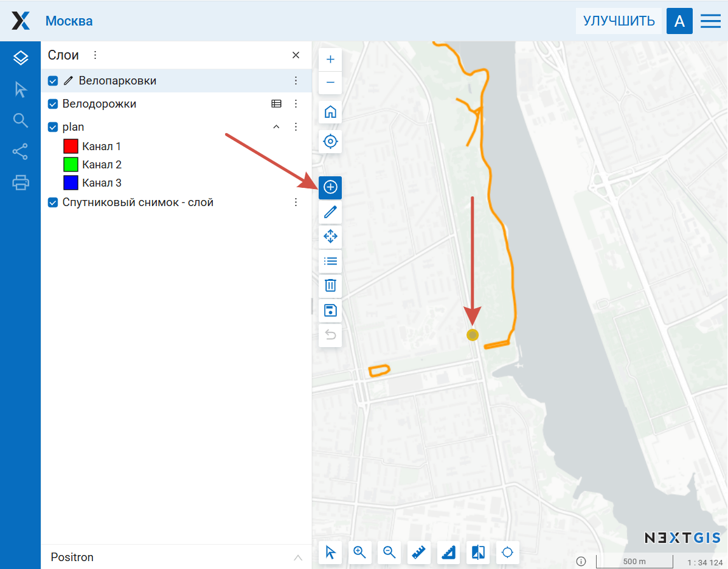This screenshot has height=569, width=728.
Task: Open the hamburger main menu
Action: click(710, 21)
